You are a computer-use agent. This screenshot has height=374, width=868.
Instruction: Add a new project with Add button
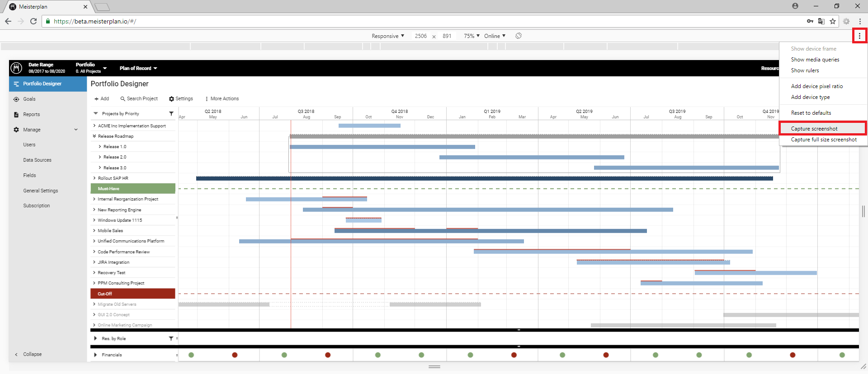[102, 98]
